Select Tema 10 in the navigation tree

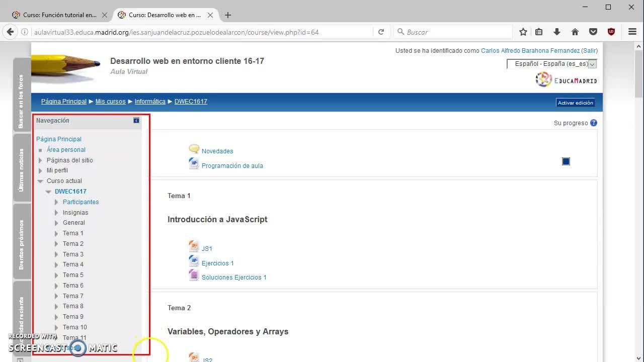[x=75, y=327]
